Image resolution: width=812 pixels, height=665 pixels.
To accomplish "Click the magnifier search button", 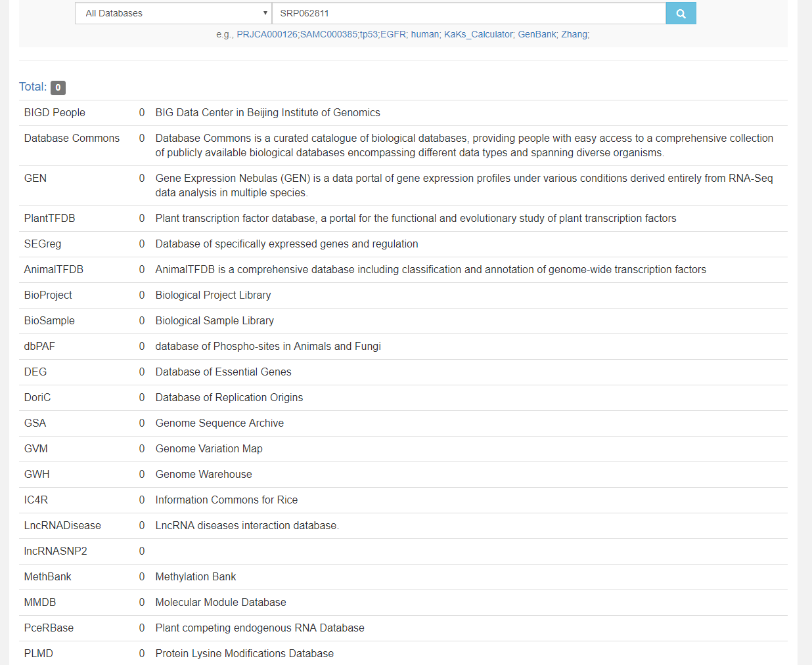I will point(681,13).
